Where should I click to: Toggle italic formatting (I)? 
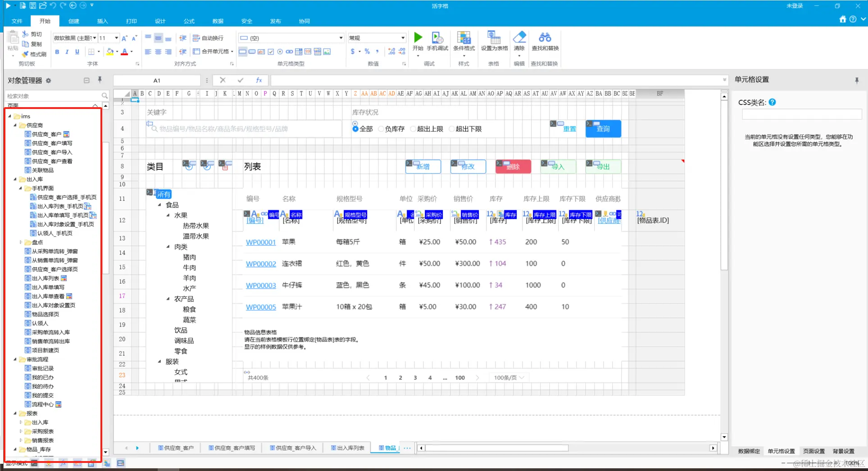[67, 52]
